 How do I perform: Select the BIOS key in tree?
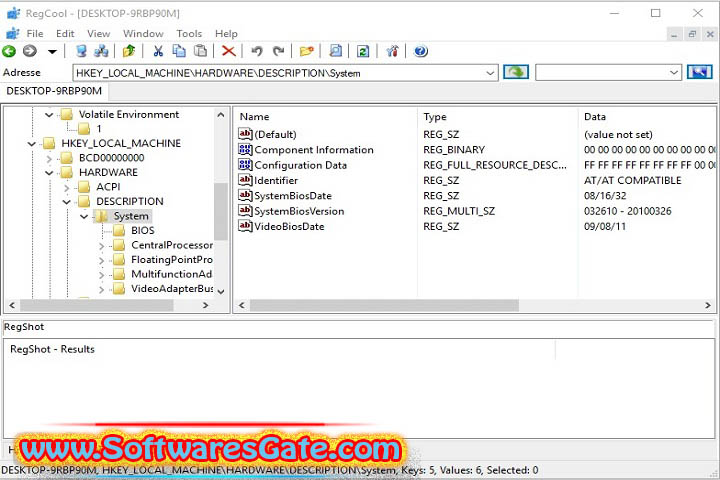(143, 231)
